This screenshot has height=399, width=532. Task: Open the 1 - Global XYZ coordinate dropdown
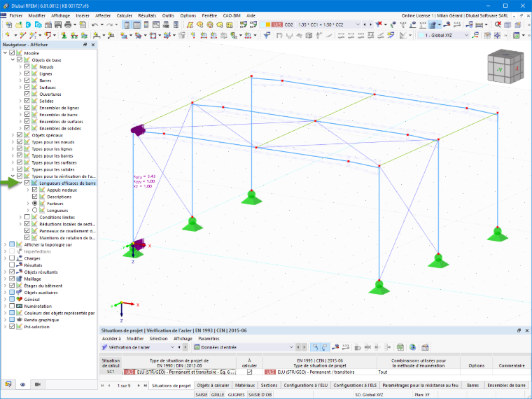click(466, 35)
